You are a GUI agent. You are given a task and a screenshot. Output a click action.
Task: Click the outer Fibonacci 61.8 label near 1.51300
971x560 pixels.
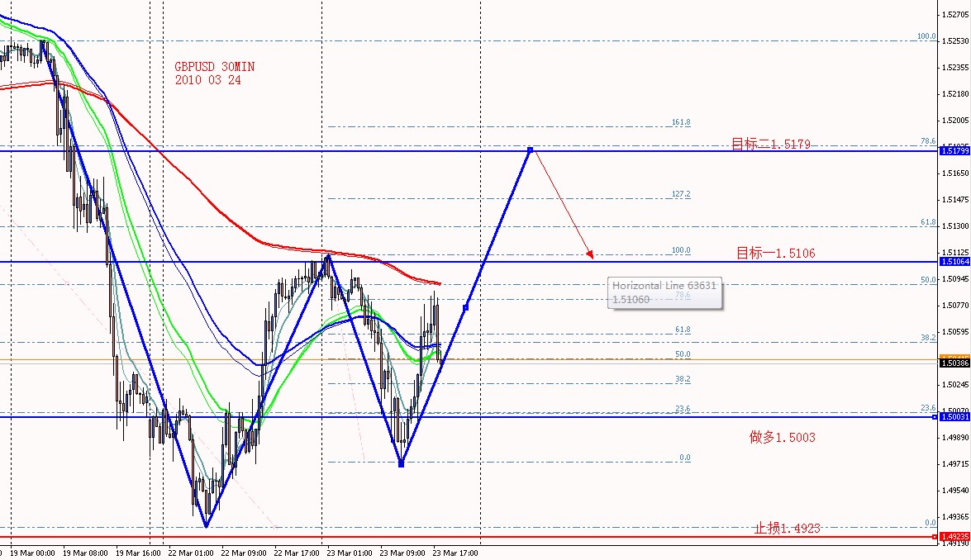pos(928,221)
